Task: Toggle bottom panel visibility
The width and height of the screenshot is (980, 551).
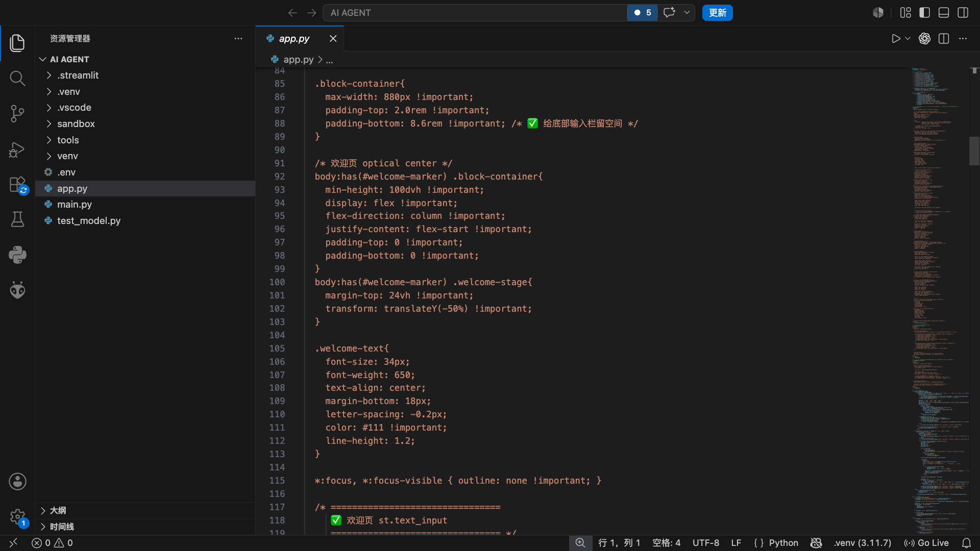Action: 944,13
